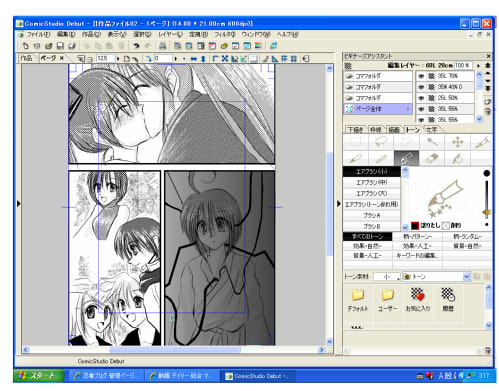This screenshot has width=499, height=391.
Task: Click the arrow beside the 100% opacity field
Action: pyautogui.click(x=479, y=66)
